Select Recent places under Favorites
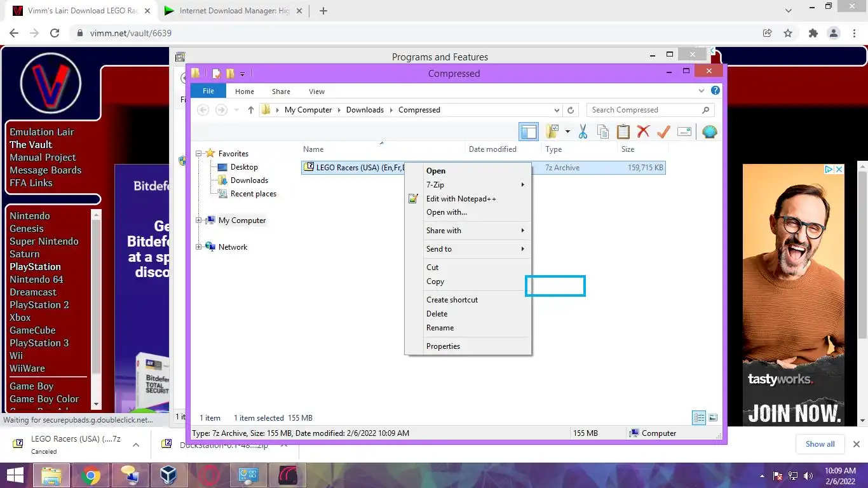Image resolution: width=868 pixels, height=488 pixels. (254, 194)
